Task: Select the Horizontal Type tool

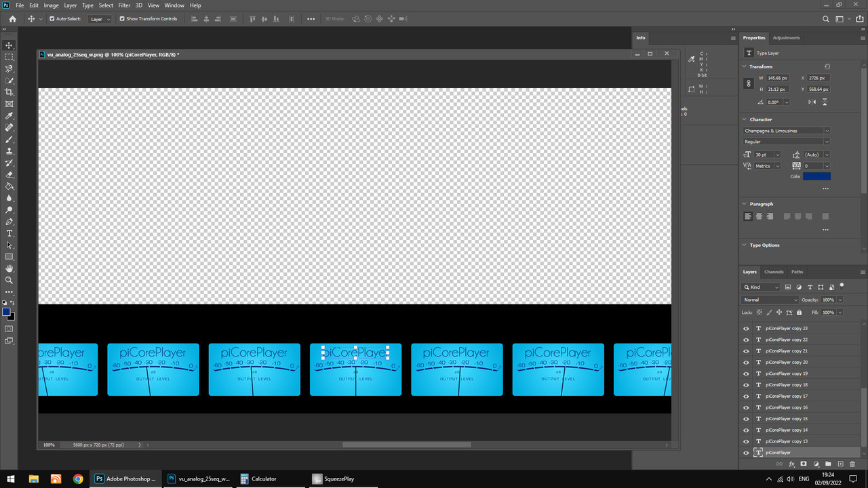Action: (x=9, y=233)
